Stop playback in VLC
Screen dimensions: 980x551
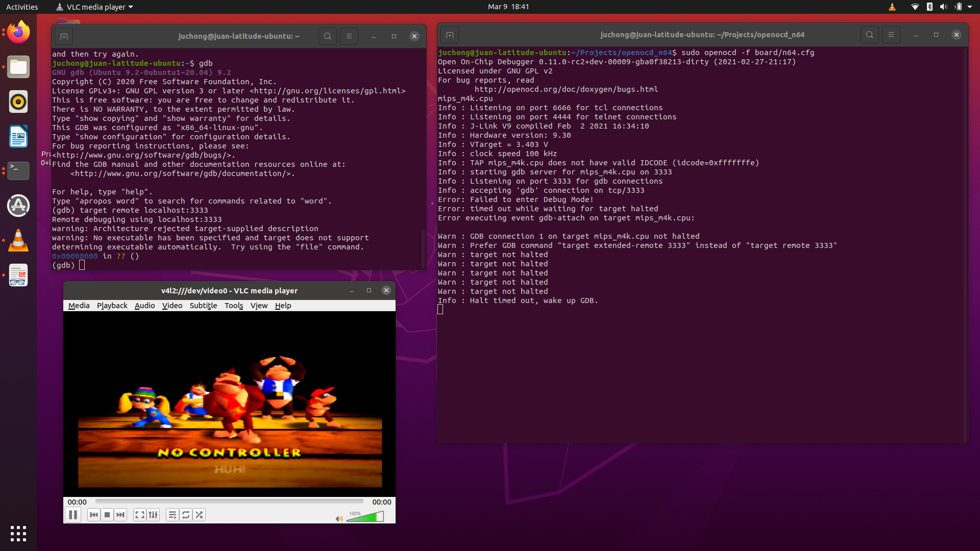(x=107, y=515)
